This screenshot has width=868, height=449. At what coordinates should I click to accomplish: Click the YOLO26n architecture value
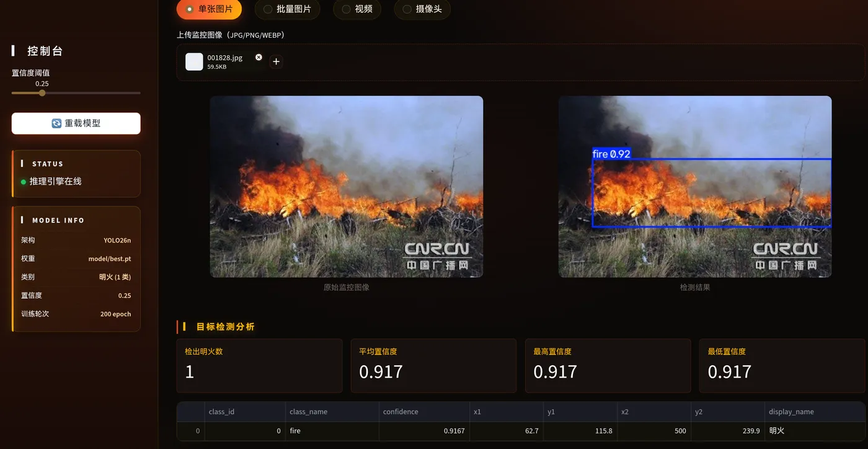tap(117, 240)
